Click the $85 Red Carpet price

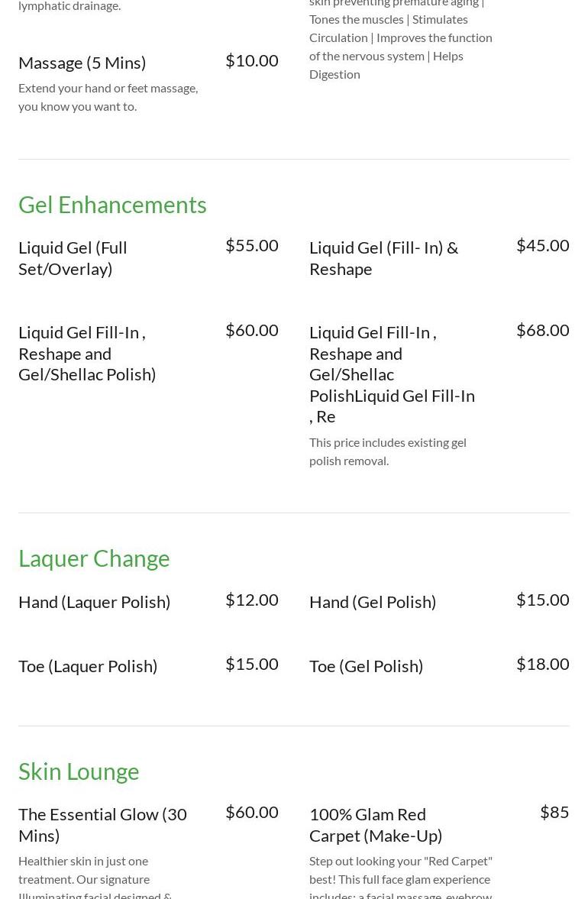click(x=554, y=812)
